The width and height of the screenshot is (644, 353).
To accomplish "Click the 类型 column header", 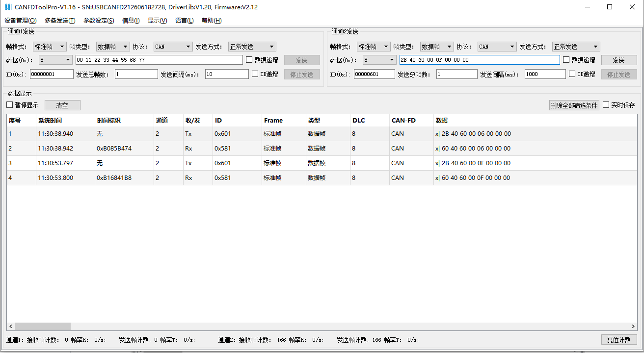I will (x=328, y=120).
